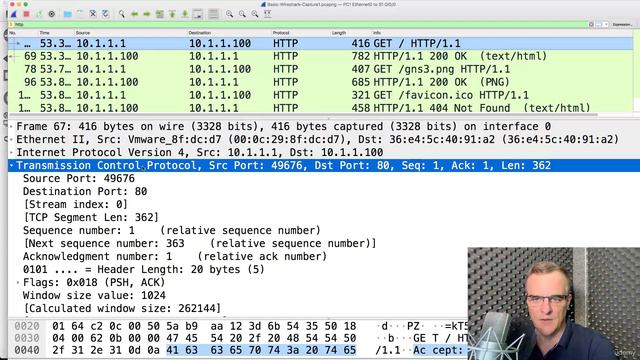
Task: Jump to the first packet
Action: (x=172, y=14)
